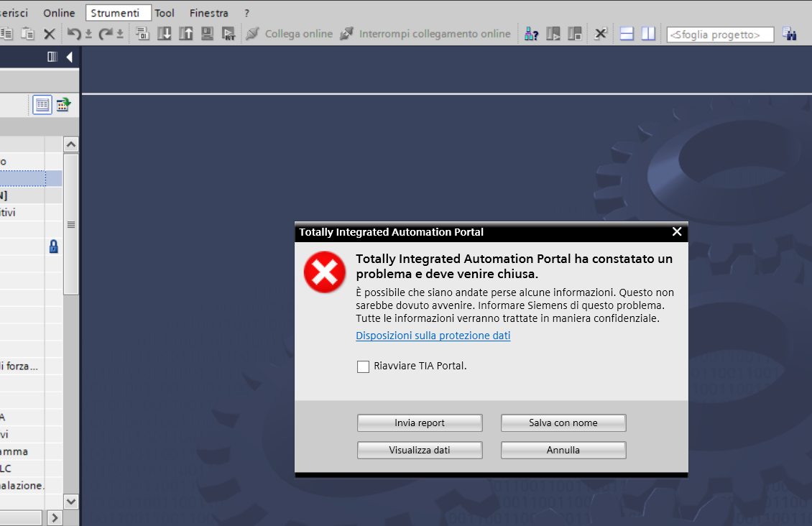Click the stop CPU icon

coord(575,34)
